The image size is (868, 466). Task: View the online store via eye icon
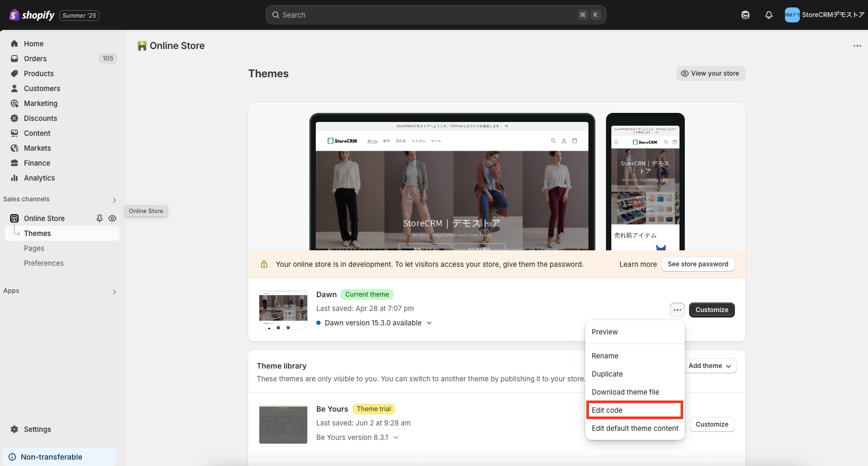(112, 218)
